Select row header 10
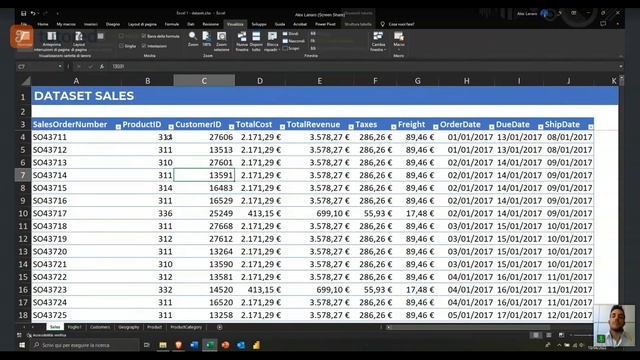640x360 pixels. click(23, 213)
